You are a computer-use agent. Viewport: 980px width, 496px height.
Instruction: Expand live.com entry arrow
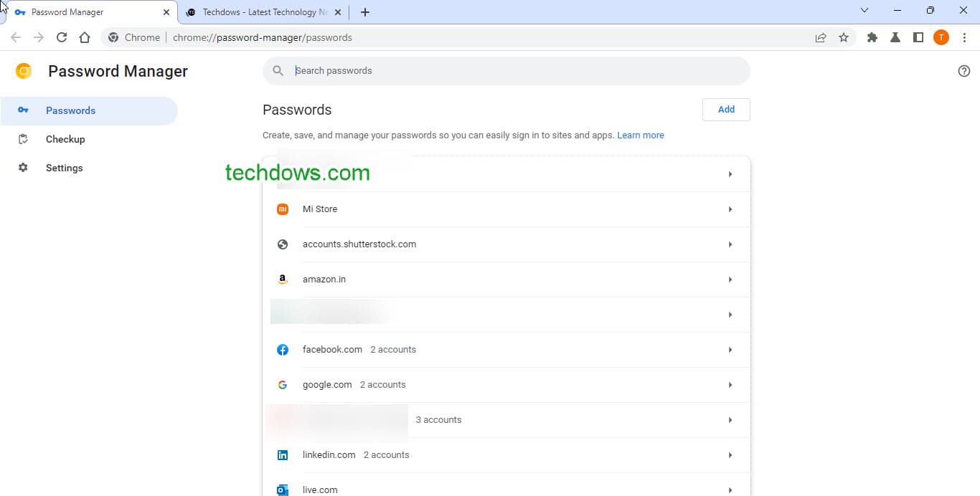click(730, 490)
